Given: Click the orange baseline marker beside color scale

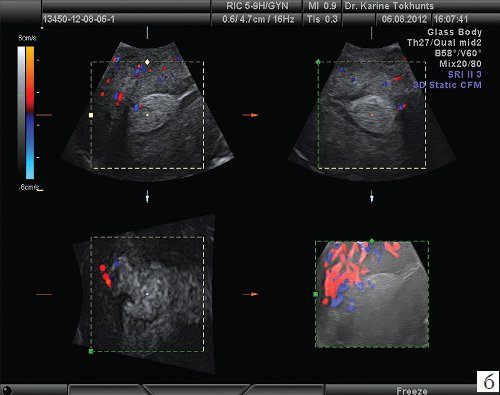Looking at the screenshot, I should pyautogui.click(x=44, y=115).
